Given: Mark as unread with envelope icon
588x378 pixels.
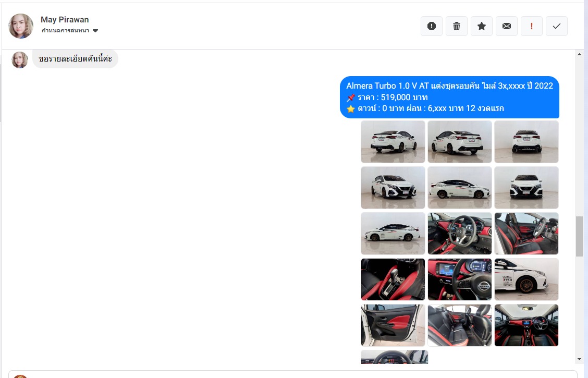Looking at the screenshot, I should [507, 26].
